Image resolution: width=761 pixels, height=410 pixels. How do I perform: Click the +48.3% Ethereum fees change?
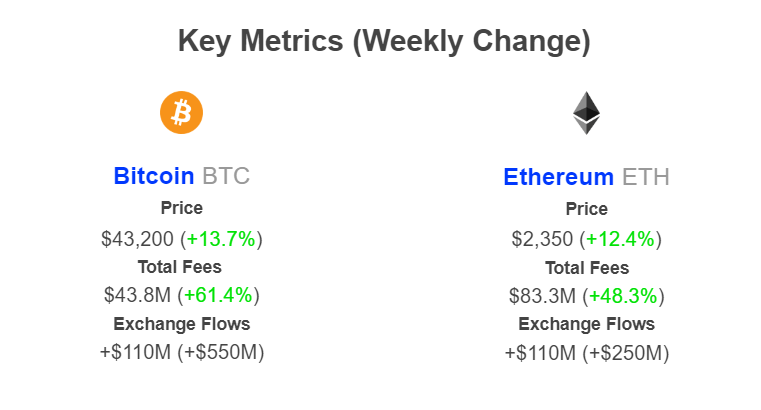point(623,296)
